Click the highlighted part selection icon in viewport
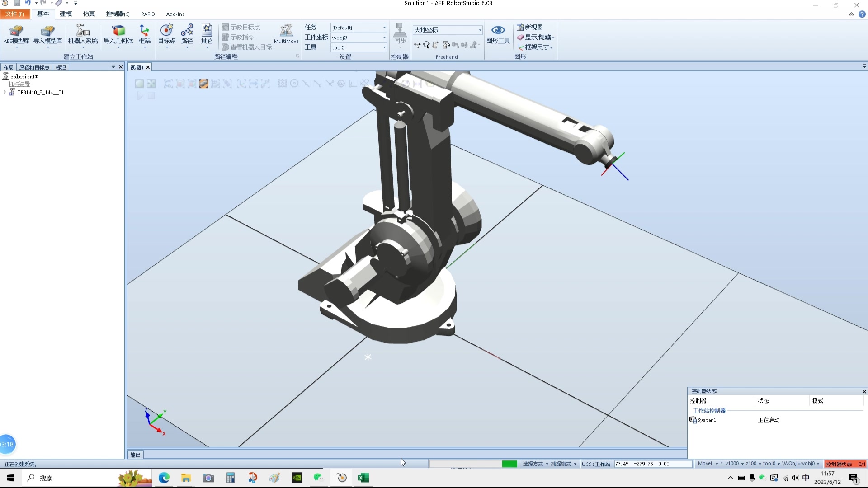The width and height of the screenshot is (868, 488). pyautogui.click(x=204, y=84)
